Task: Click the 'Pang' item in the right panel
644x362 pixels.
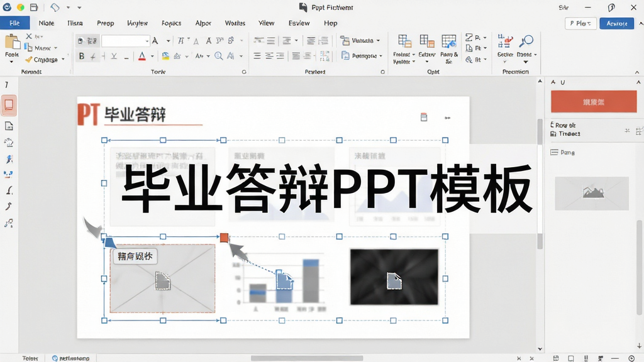Action: (x=563, y=152)
